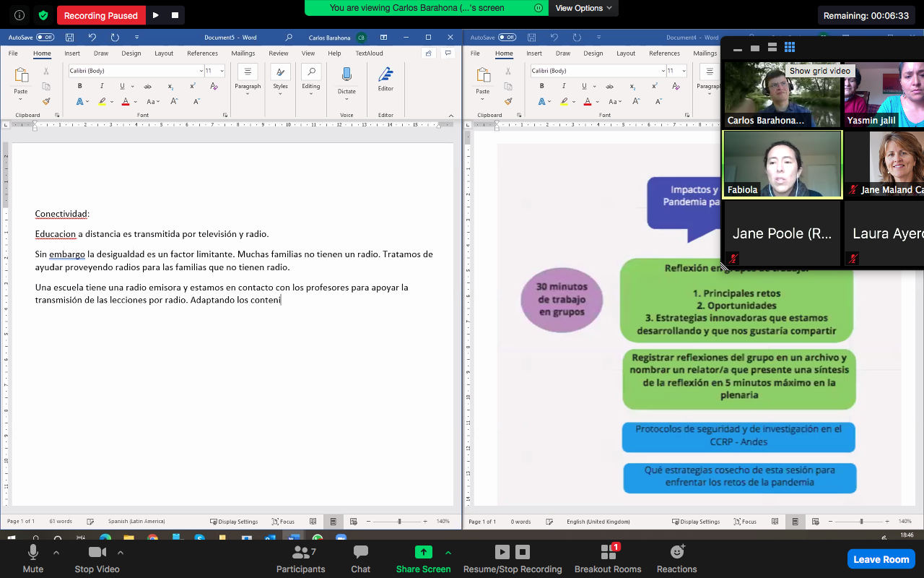The height and width of the screenshot is (578, 924).
Task: Click the Share Screen button
Action: [x=423, y=558]
